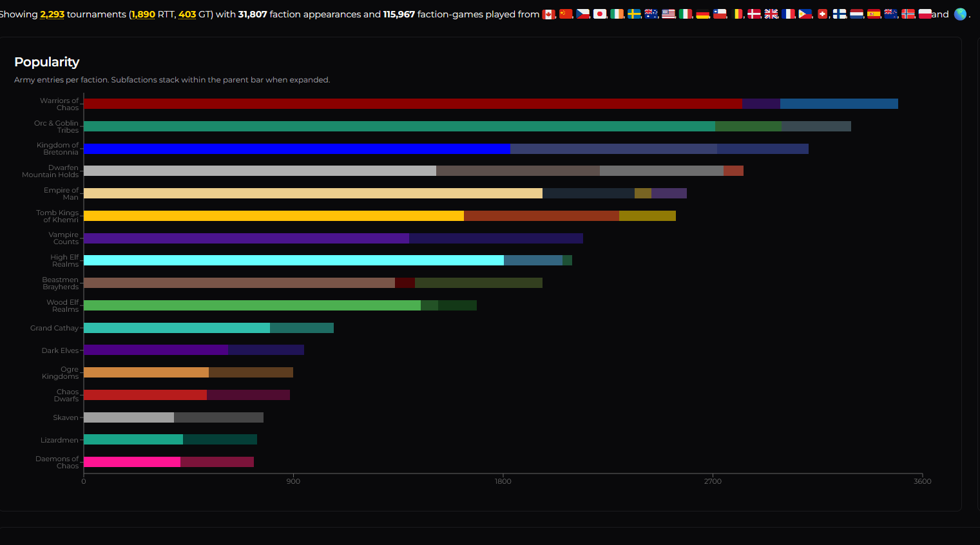
Task: Select the Ireland flag icon
Action: [x=617, y=14]
